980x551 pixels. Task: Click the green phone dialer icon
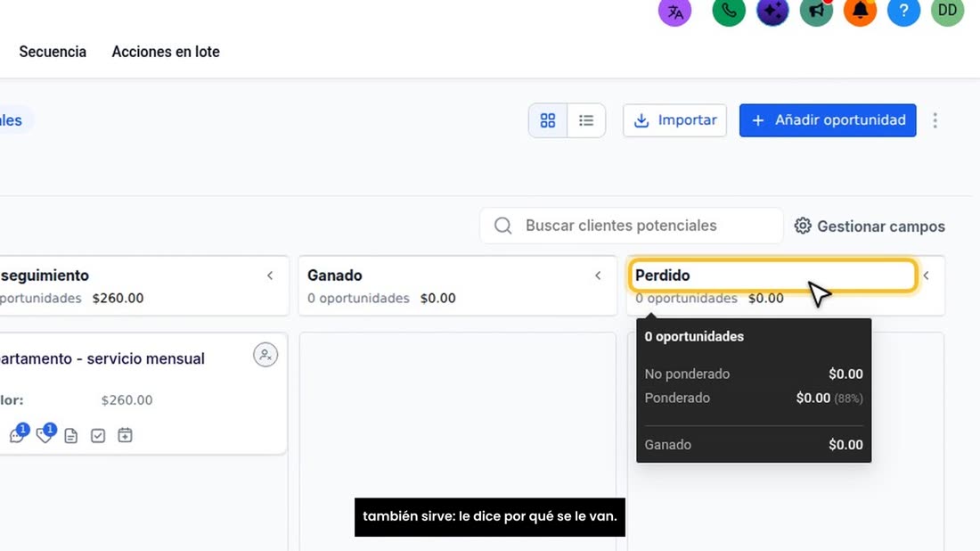click(729, 12)
